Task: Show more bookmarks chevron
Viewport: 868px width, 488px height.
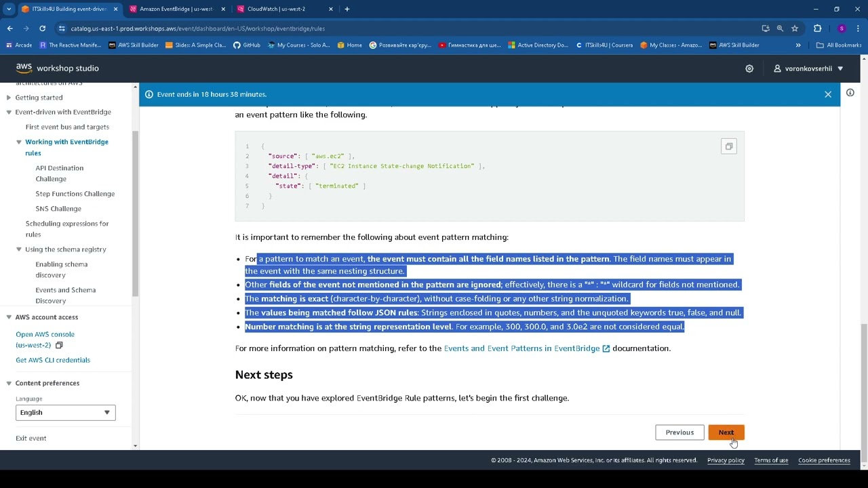Action: [x=798, y=45]
